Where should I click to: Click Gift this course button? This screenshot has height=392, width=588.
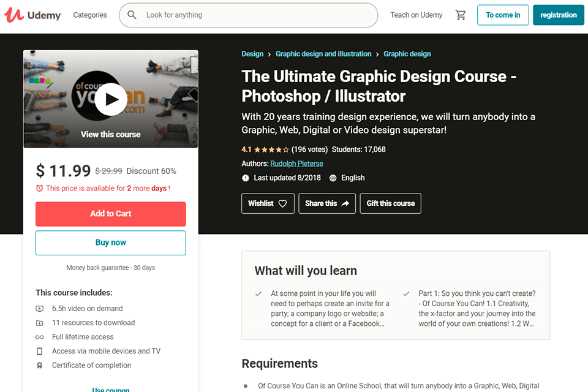click(x=391, y=203)
